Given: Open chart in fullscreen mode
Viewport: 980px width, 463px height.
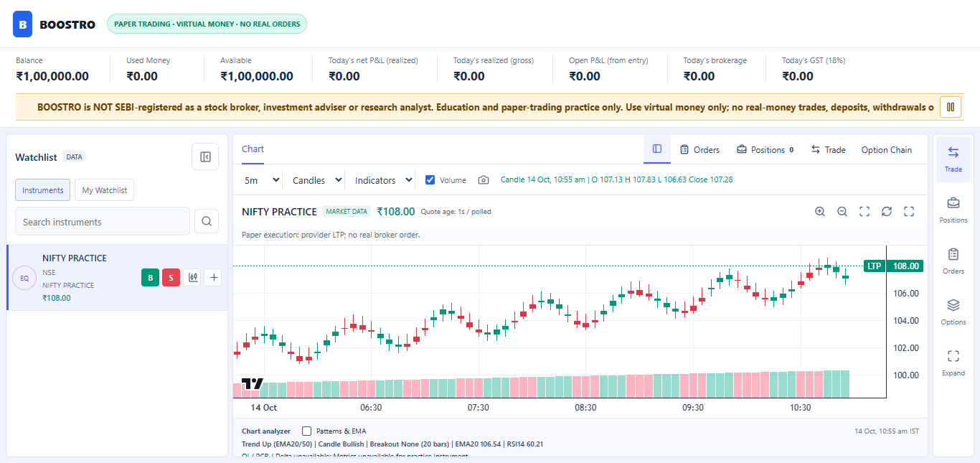Looking at the screenshot, I should pyautogui.click(x=909, y=211).
